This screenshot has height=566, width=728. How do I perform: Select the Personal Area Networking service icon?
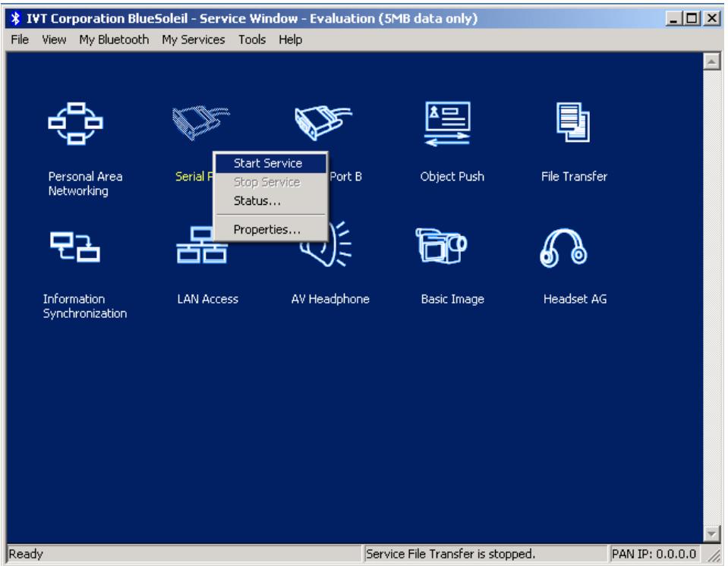point(76,124)
